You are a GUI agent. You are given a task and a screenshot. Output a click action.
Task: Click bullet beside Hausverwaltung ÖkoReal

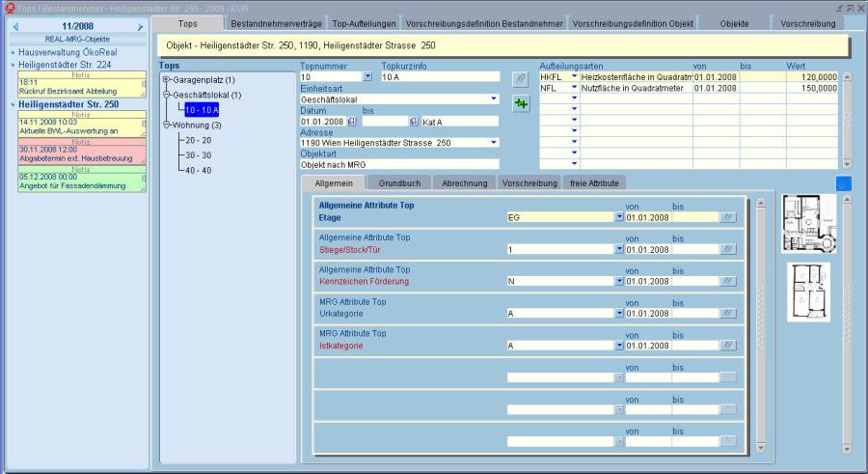click(13, 53)
